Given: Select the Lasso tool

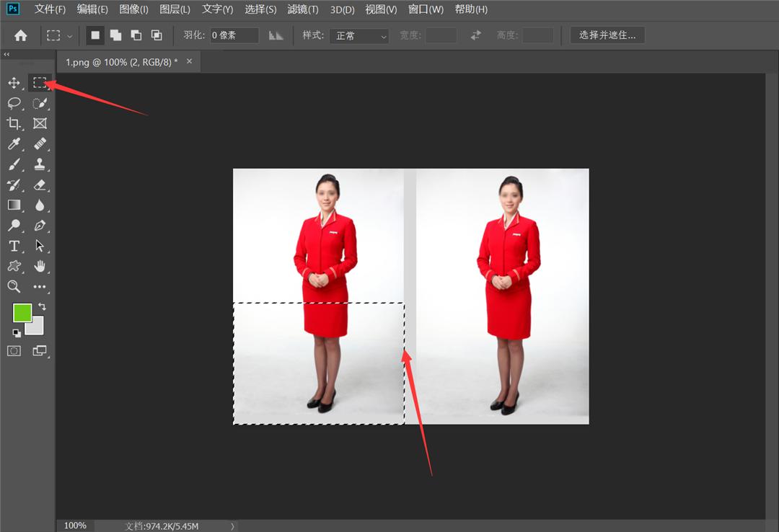Looking at the screenshot, I should pos(14,103).
